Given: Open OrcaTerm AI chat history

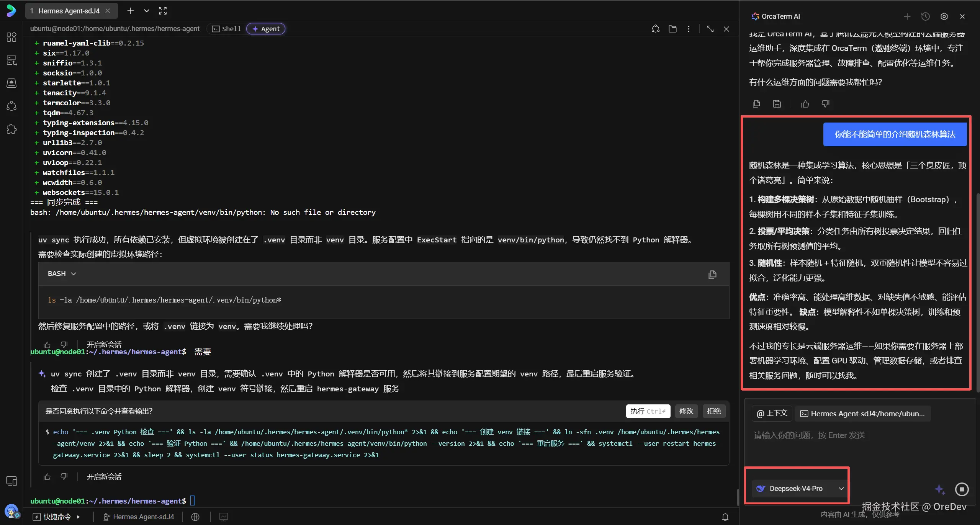Looking at the screenshot, I should pyautogui.click(x=925, y=16).
